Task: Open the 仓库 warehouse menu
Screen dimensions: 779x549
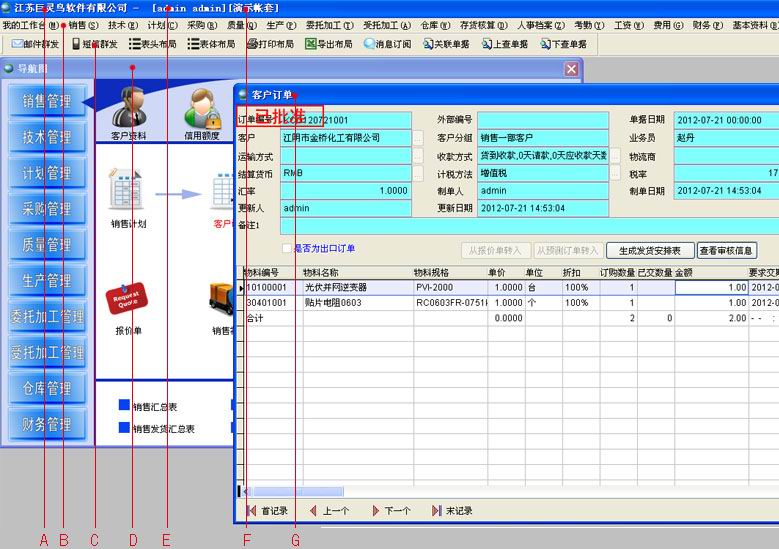Action: (x=433, y=25)
